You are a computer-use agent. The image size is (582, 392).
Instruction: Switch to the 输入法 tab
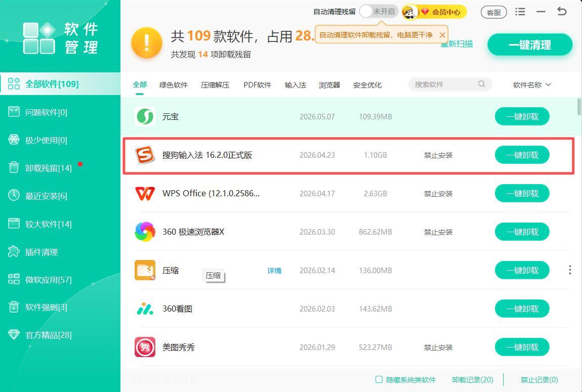296,85
